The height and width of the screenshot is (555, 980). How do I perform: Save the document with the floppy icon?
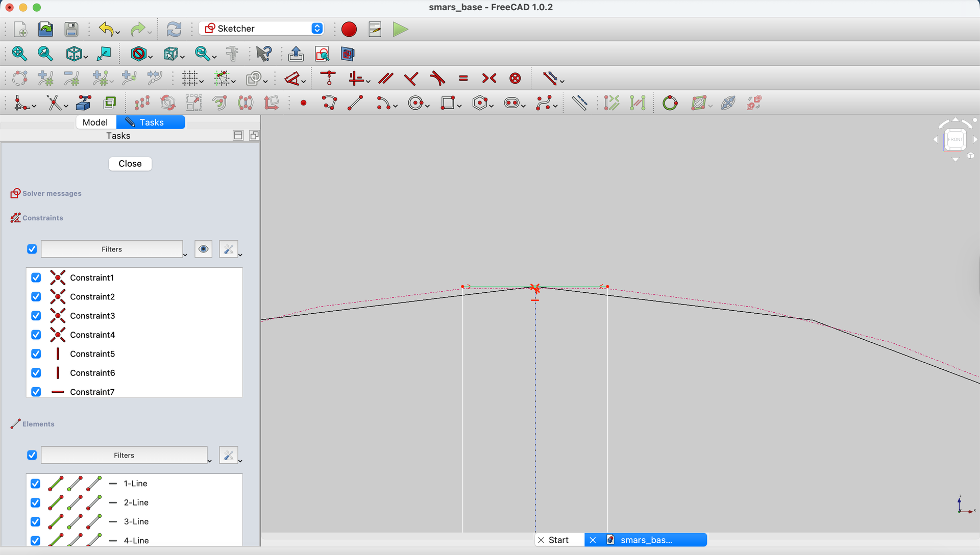(x=71, y=29)
